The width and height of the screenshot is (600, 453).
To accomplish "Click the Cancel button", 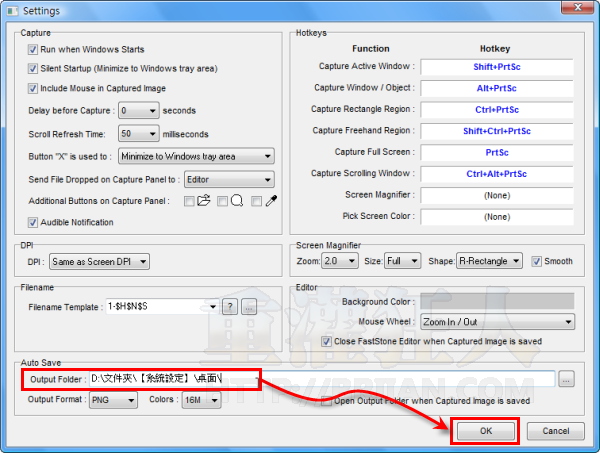I will coord(555,431).
